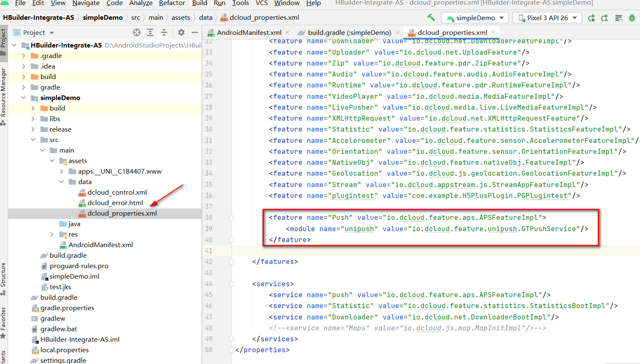Open the Tools menu
Screen dimensions: 640x364
[x=241, y=3]
